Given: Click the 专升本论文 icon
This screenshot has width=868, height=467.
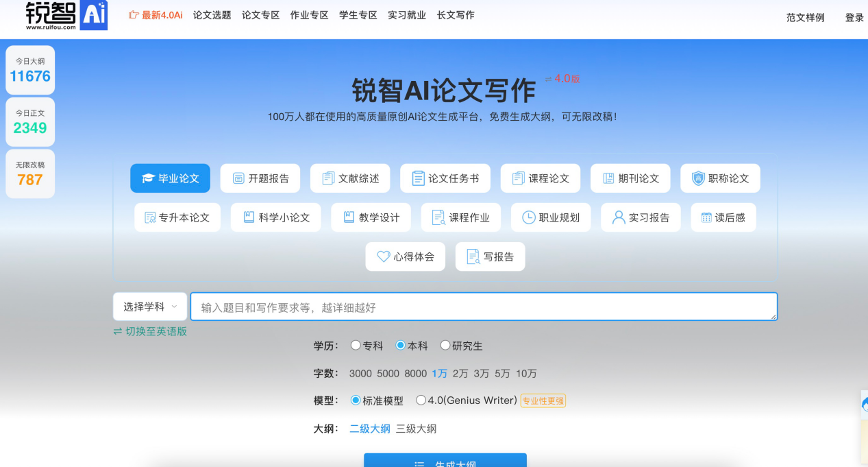Looking at the screenshot, I should click(x=150, y=217).
